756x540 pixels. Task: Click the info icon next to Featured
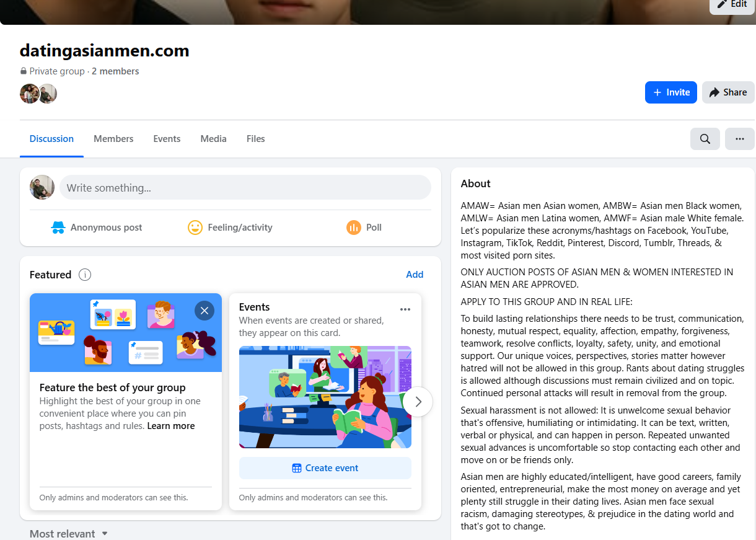[x=86, y=275]
